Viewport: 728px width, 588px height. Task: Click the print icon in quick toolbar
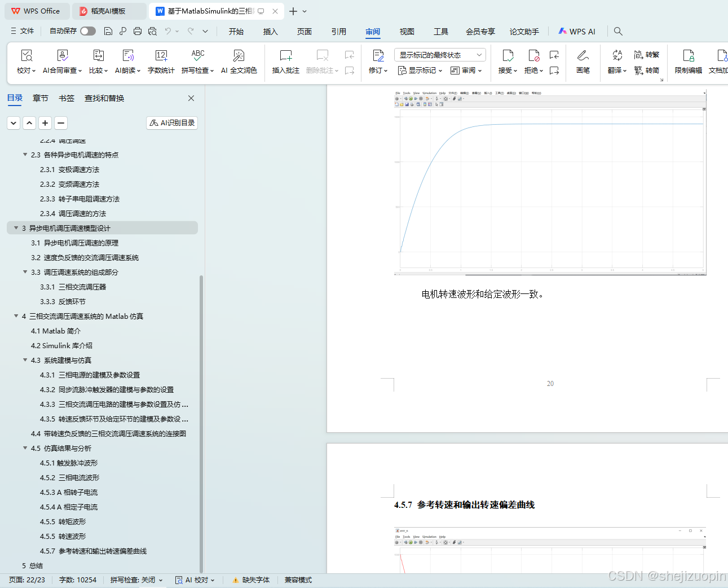[x=138, y=31]
